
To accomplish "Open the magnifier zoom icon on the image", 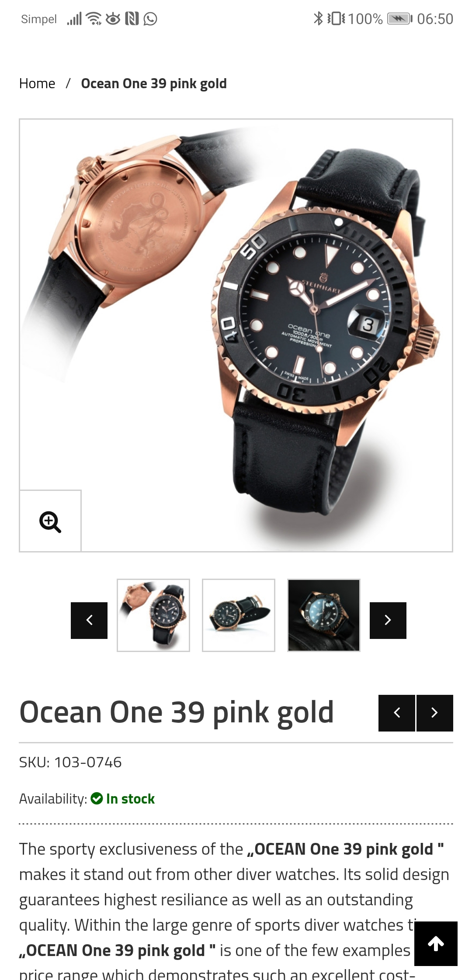I will click(50, 521).
